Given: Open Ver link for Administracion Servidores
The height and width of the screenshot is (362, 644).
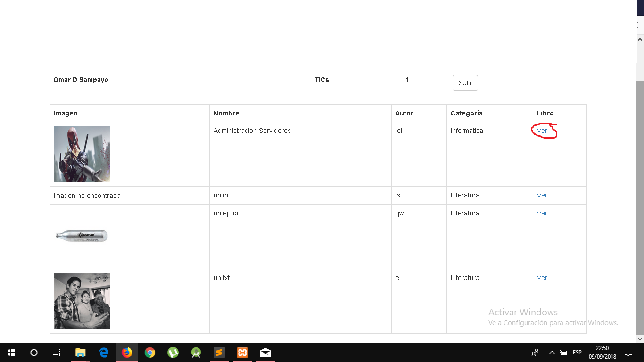Looking at the screenshot, I should [542, 131].
